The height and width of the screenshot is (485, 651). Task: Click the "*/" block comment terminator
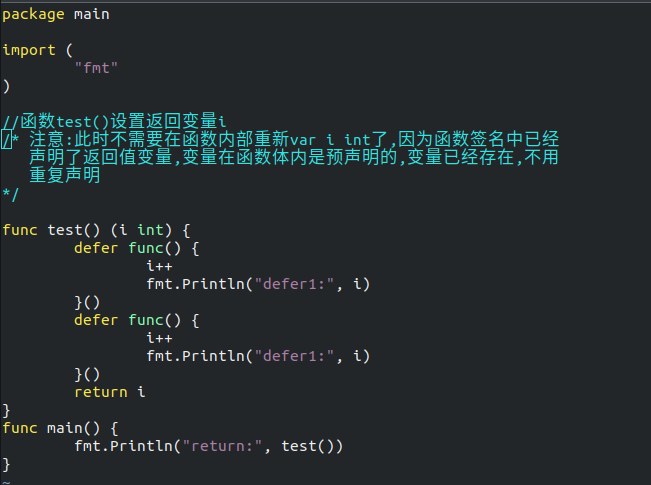point(10,194)
